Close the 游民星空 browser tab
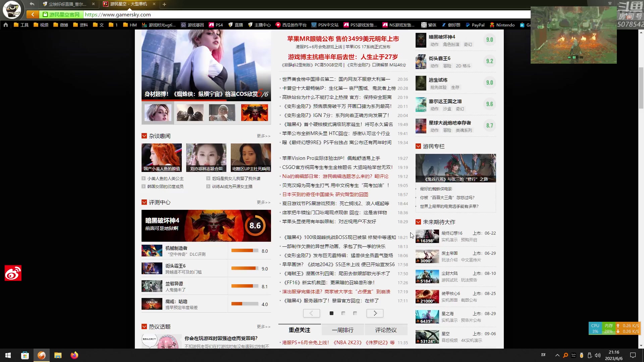The width and height of the screenshot is (644, 362). click(154, 4)
